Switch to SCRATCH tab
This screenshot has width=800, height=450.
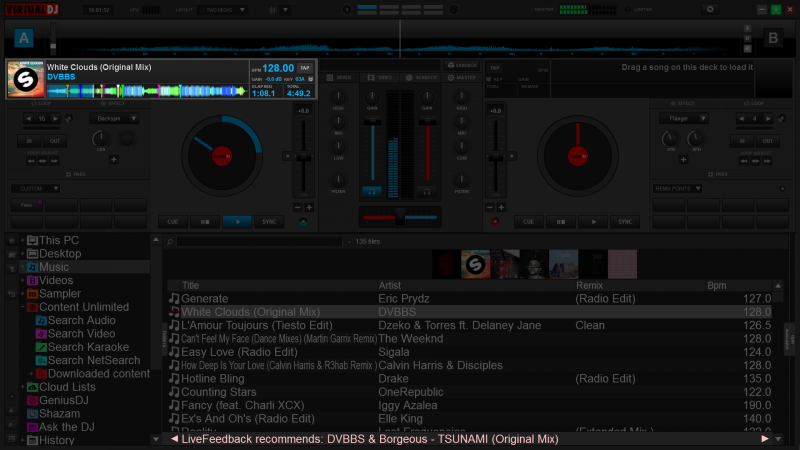pyautogui.click(x=422, y=78)
